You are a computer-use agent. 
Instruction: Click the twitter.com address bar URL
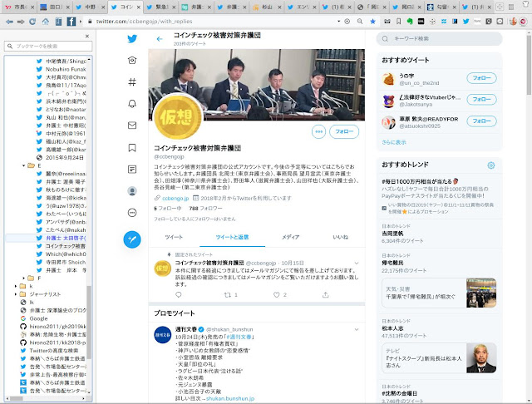(x=144, y=22)
